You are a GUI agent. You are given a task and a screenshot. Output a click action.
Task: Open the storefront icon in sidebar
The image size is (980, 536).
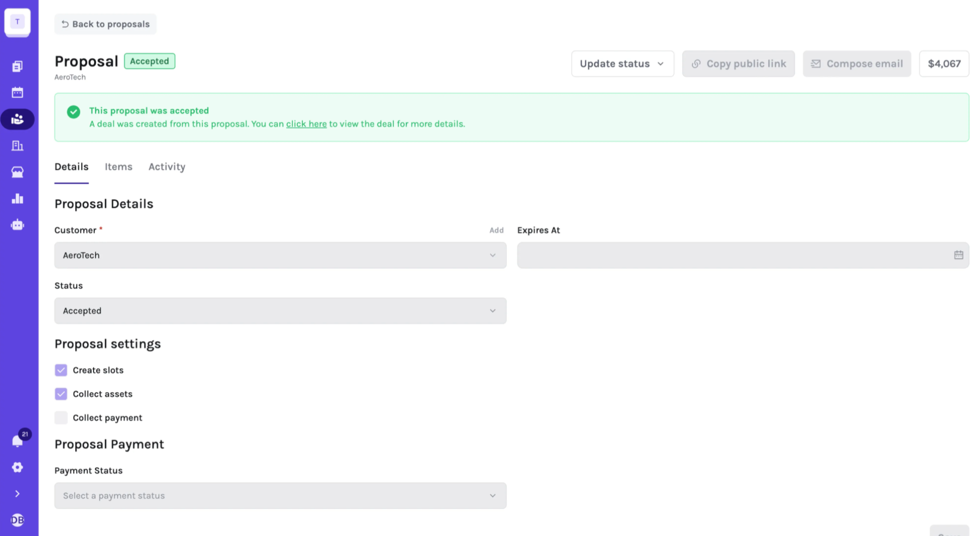17,172
